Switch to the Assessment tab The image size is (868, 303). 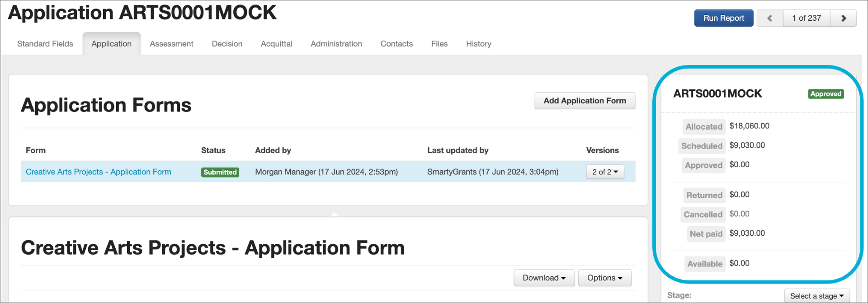click(x=171, y=44)
